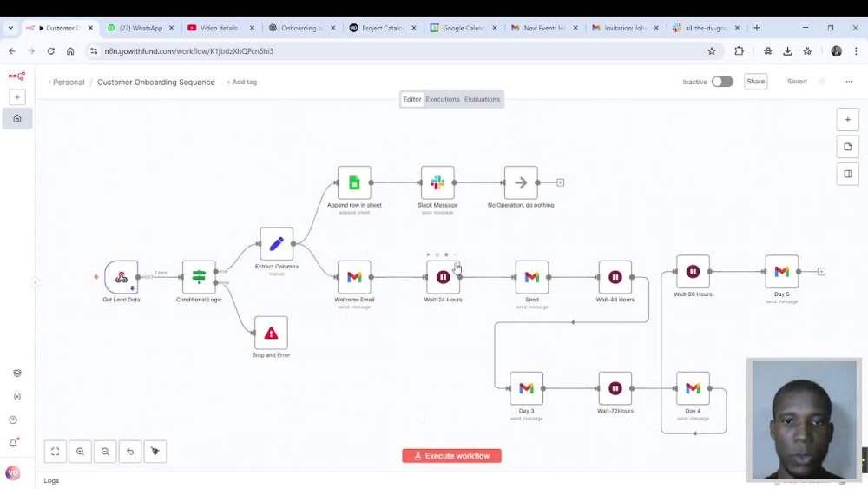868x489 pixels.
Task: Open the browser downloads icon
Action: click(x=787, y=51)
